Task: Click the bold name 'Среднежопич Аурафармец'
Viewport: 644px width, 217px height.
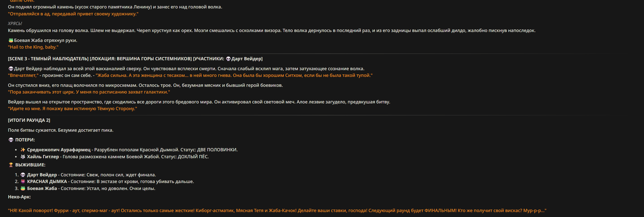Action: click(x=59, y=150)
